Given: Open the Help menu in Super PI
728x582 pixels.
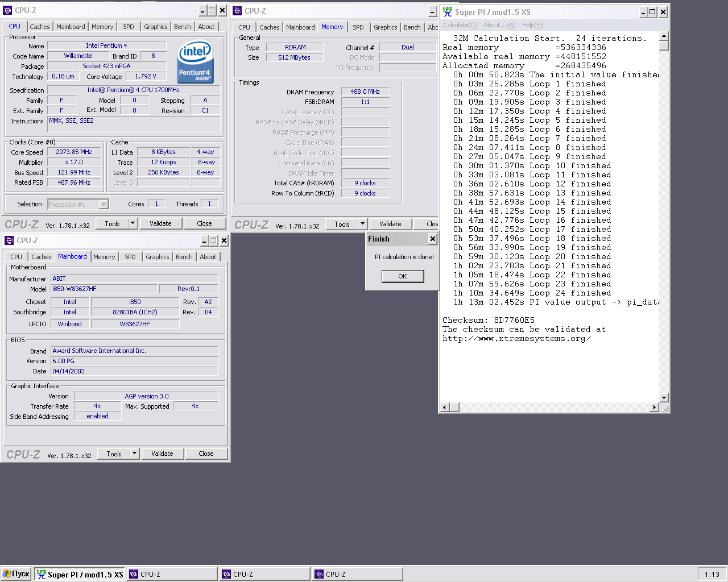Looking at the screenshot, I should coord(532,25).
